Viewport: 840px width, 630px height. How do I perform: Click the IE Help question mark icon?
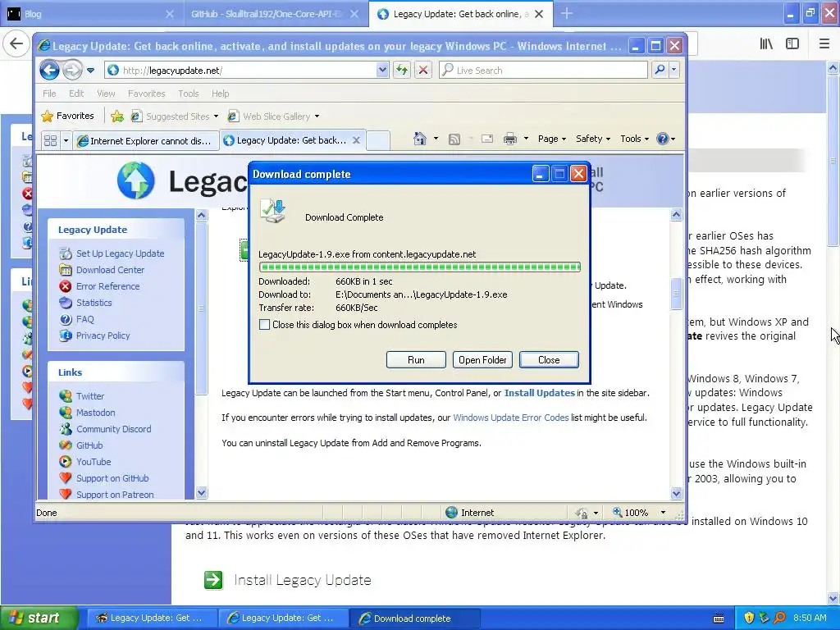click(x=663, y=139)
